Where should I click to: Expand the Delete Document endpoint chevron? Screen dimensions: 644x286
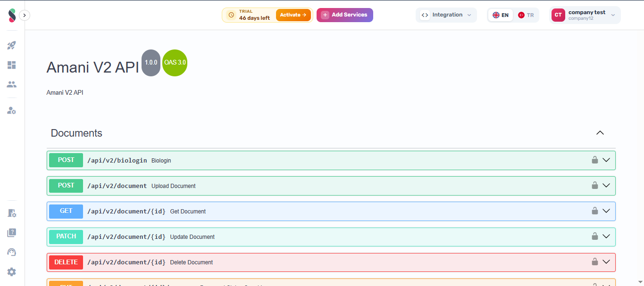pos(607,262)
